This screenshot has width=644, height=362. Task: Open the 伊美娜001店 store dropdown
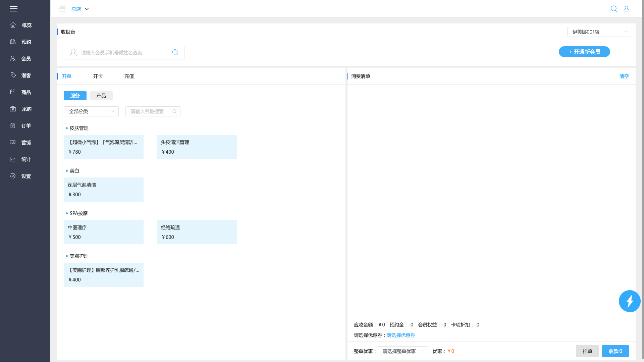point(599,32)
